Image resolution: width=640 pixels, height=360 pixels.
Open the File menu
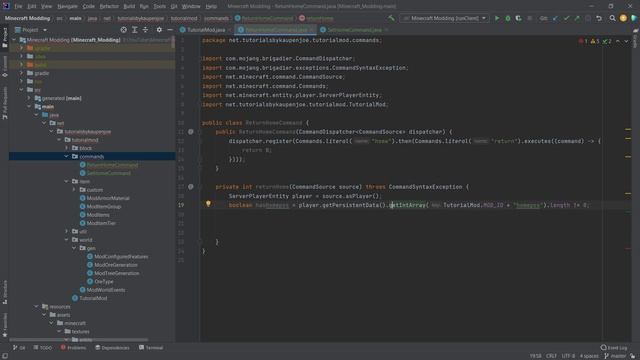[18, 6]
